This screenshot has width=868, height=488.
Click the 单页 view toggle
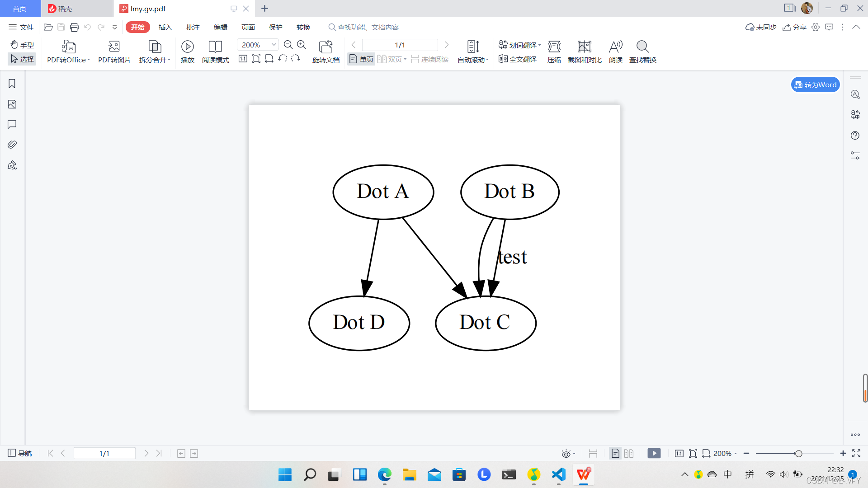tap(360, 58)
